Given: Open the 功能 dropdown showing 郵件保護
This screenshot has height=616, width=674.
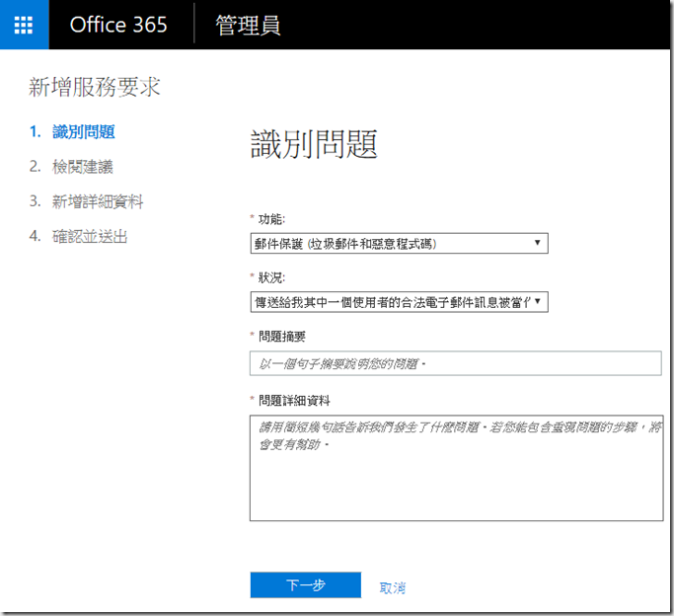Looking at the screenshot, I should [390, 243].
